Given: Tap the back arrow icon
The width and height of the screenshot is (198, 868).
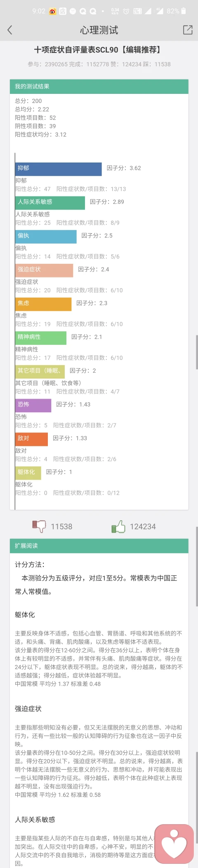Looking at the screenshot, I should click(x=10, y=30).
